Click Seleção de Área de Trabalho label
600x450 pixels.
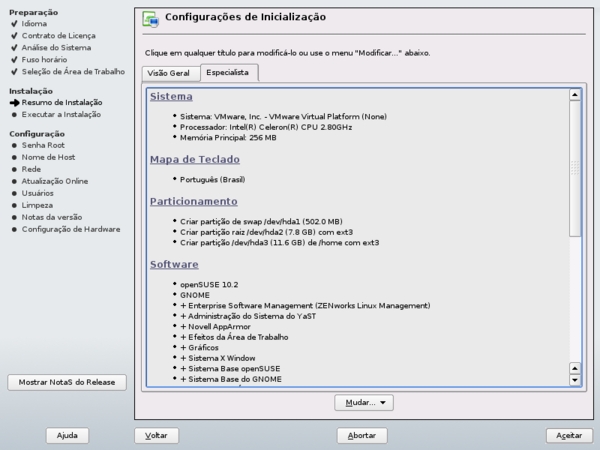coord(73,72)
